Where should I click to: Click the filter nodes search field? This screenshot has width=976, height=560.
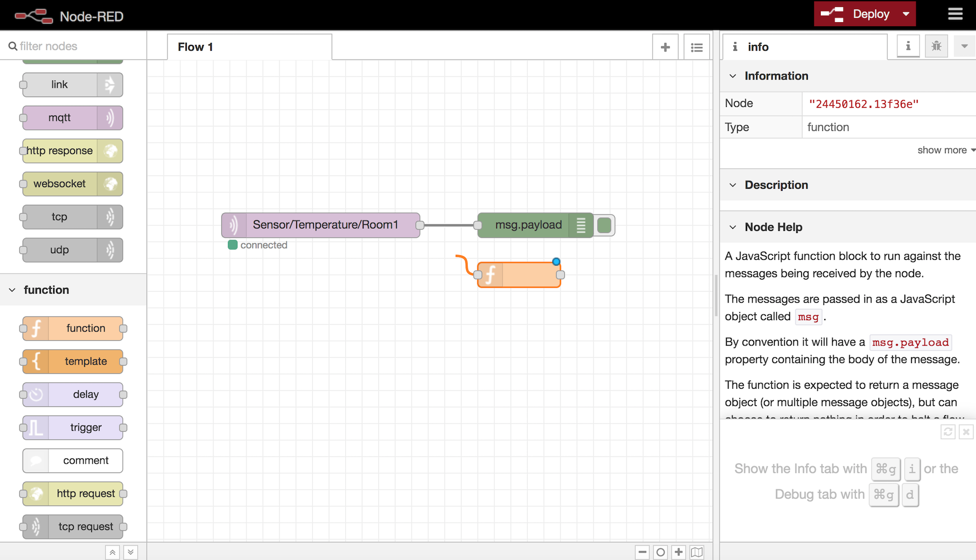(73, 46)
